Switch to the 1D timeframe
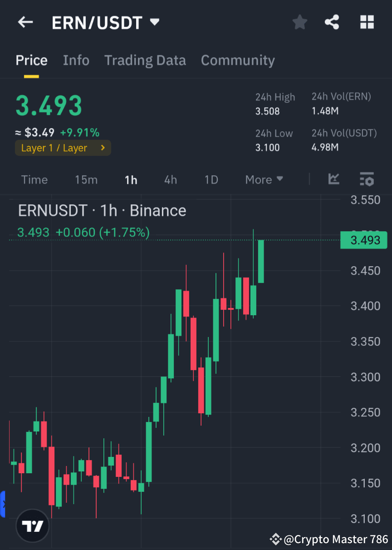Image resolution: width=392 pixels, height=550 pixels. 211,179
